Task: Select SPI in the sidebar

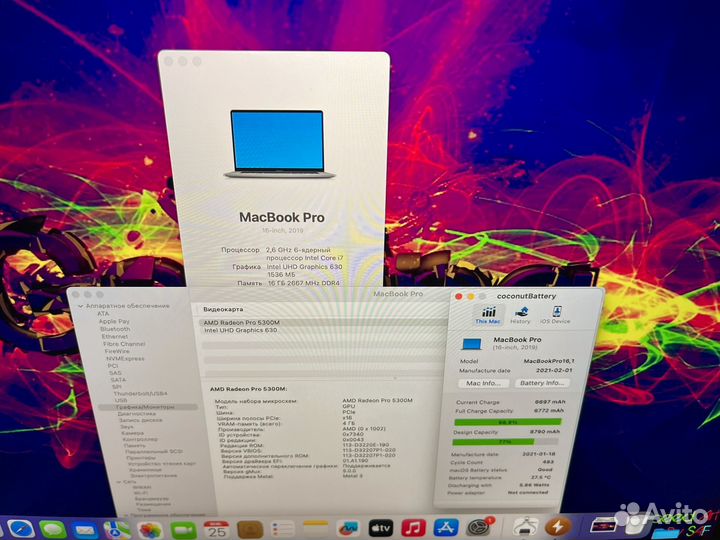Action: 117,387
